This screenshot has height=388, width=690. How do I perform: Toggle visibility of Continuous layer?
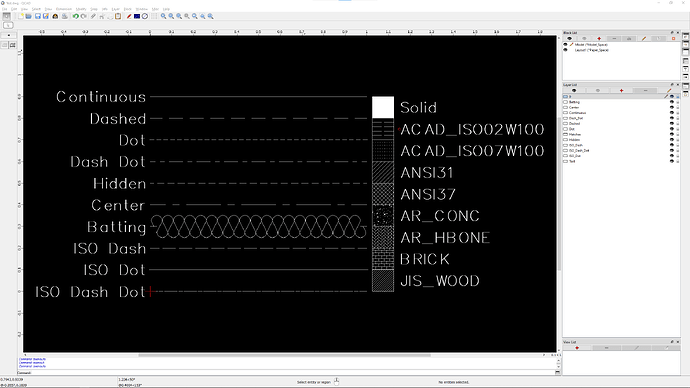click(x=672, y=113)
